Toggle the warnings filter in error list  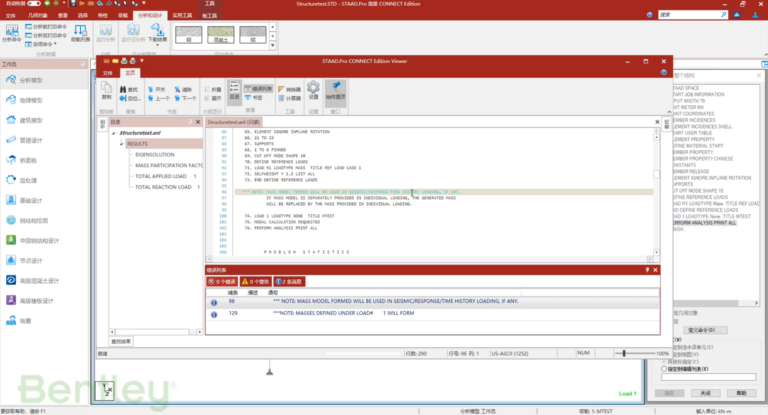tap(256, 281)
